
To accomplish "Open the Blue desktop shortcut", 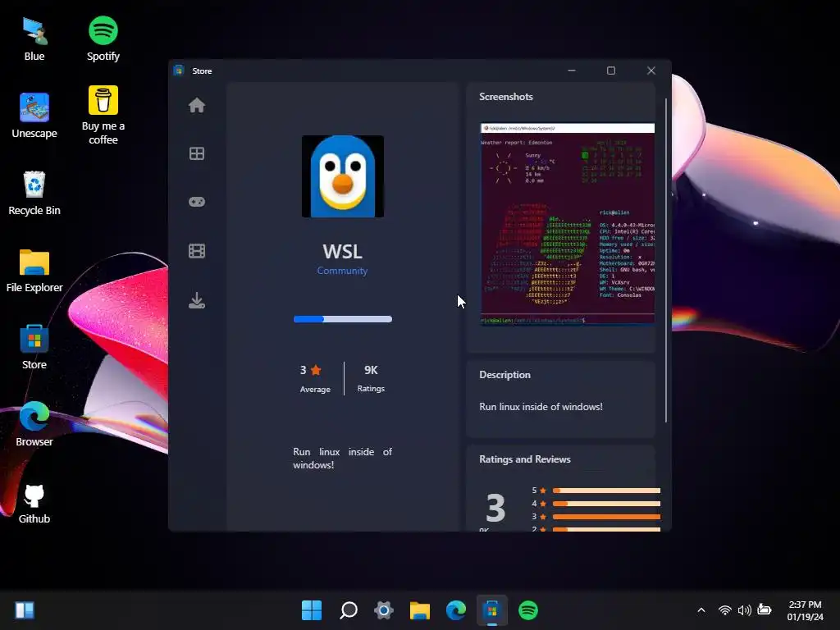I will [34, 39].
